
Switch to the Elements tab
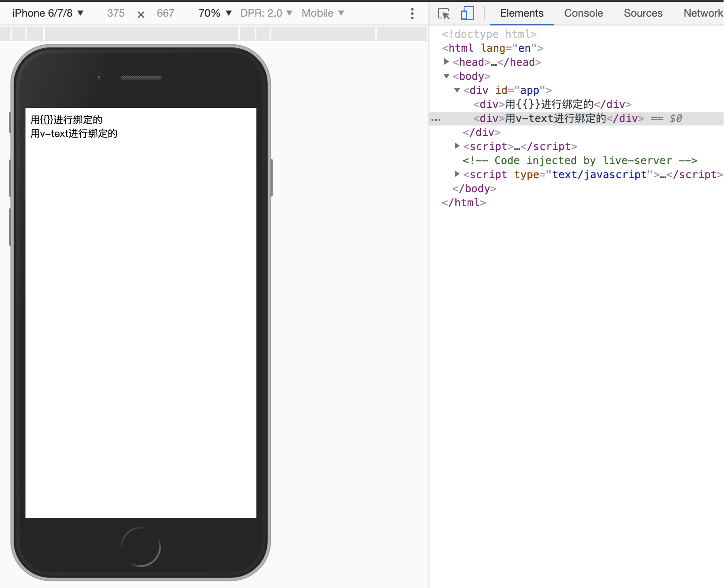[x=522, y=13]
